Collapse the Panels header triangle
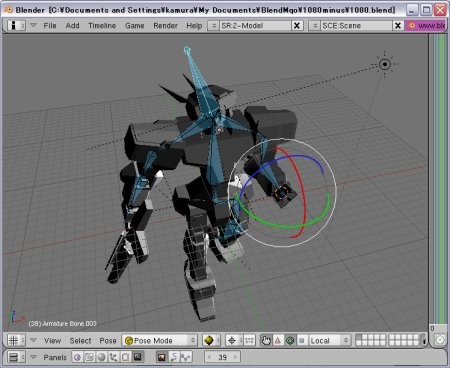Viewport: 450px width, 368px height. [x=33, y=357]
